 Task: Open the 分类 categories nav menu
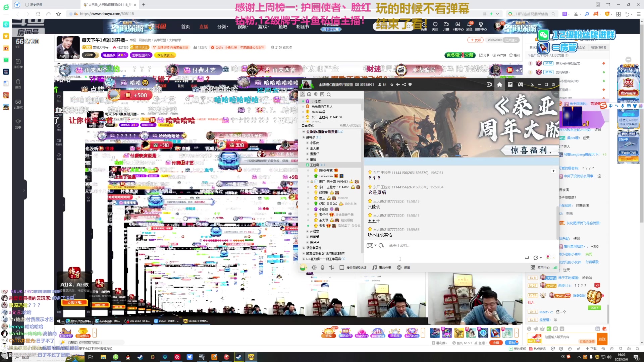tap(222, 26)
